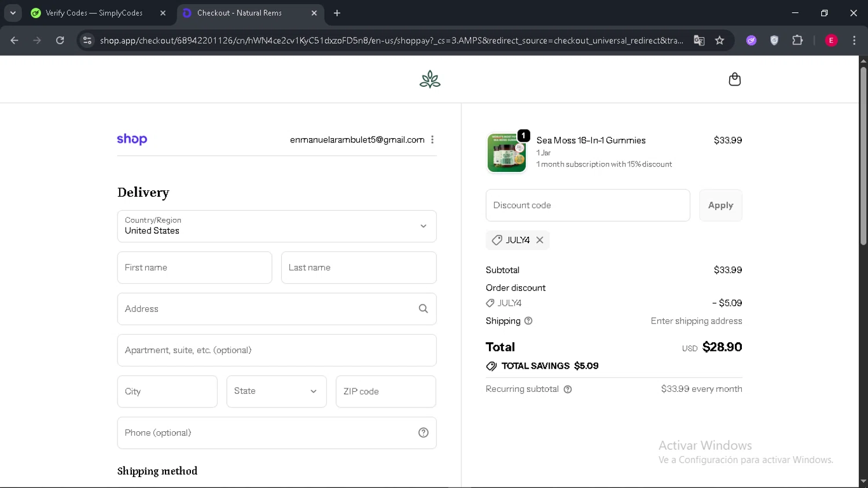Remove the JULY4 discount code tag
Image resolution: width=868 pixels, height=488 pixels.
[540, 240]
